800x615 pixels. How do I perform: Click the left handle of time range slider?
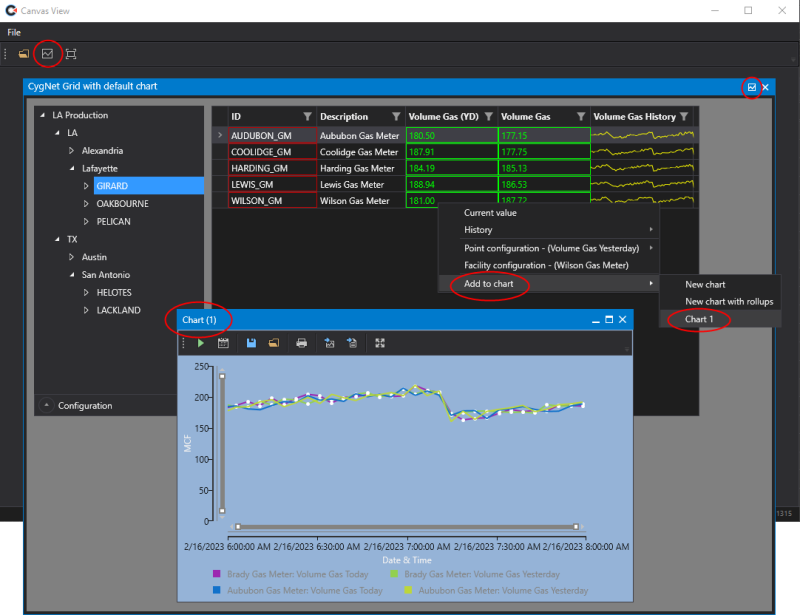(x=238, y=527)
